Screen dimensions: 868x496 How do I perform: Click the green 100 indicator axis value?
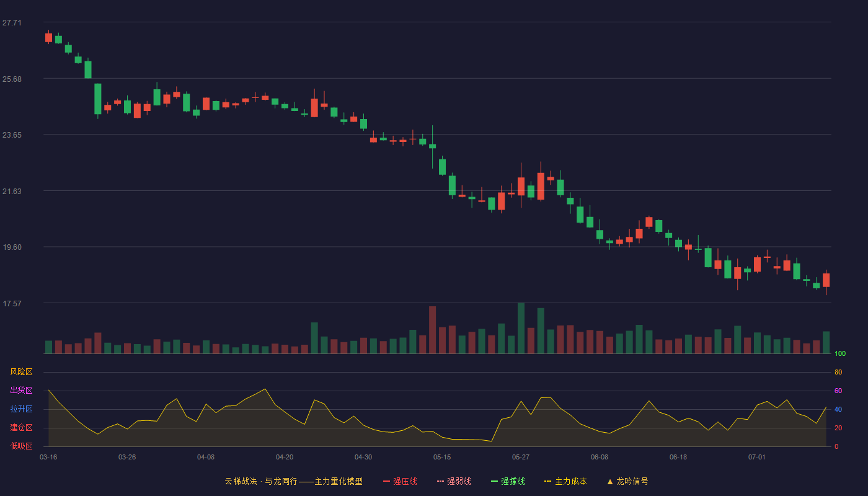840,353
